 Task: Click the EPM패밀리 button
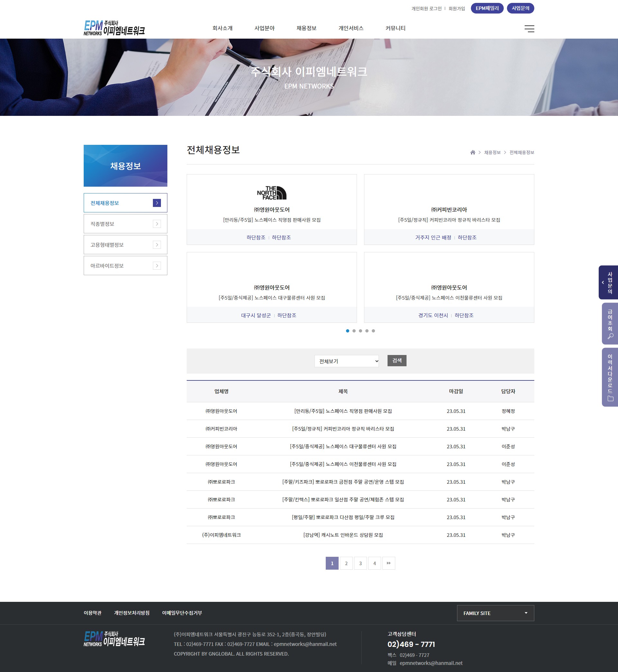487,8
